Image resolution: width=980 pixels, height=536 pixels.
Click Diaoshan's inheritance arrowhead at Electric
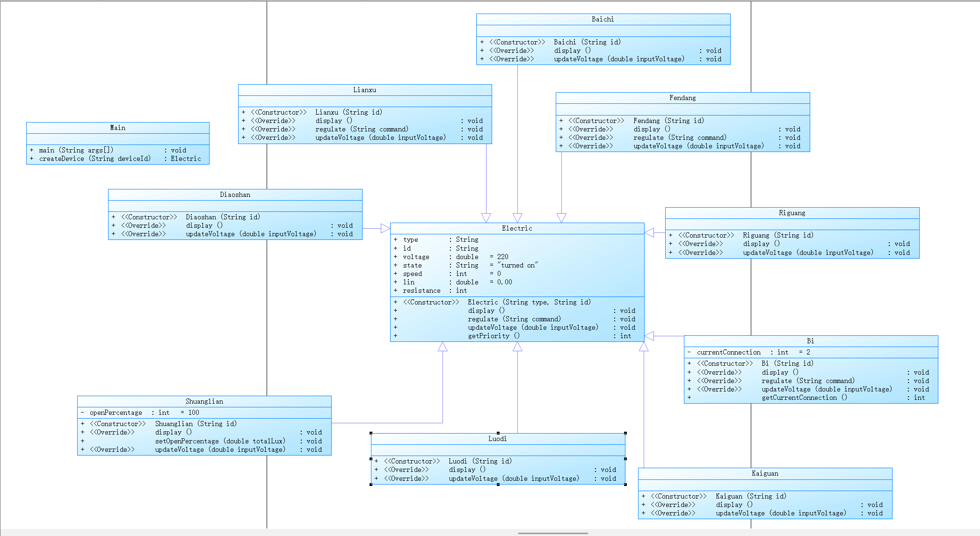(x=385, y=228)
